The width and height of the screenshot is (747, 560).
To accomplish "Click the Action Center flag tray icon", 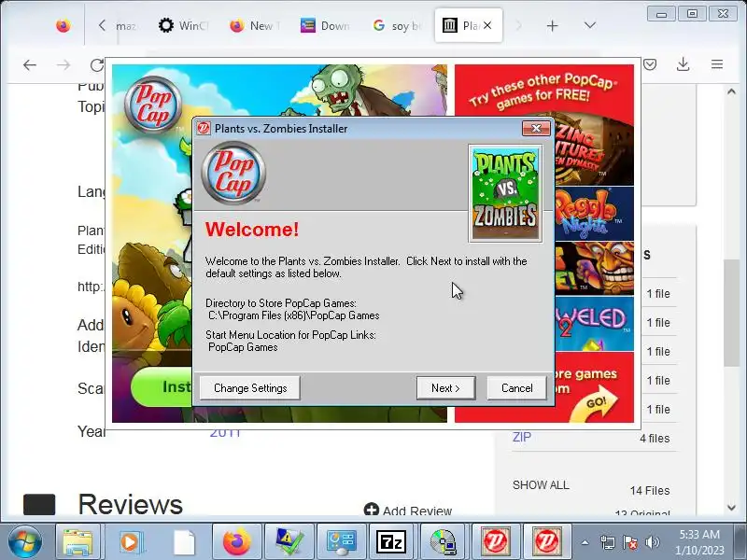I will tap(629, 542).
